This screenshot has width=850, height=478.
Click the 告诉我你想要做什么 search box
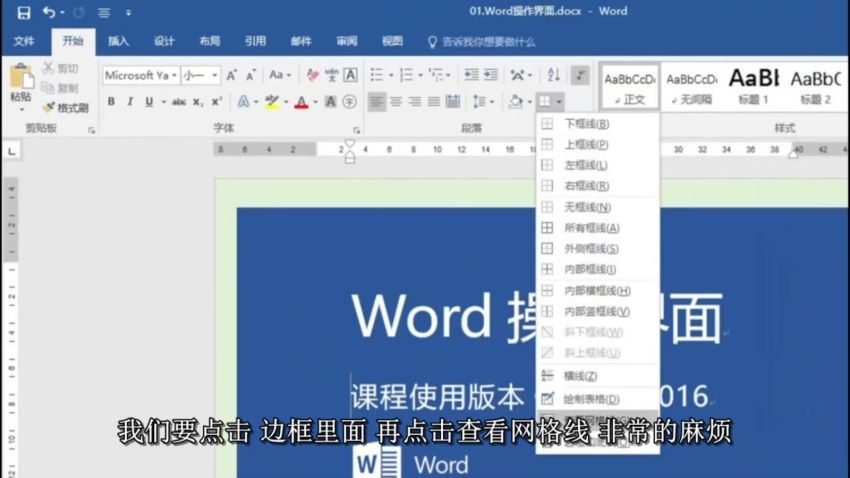tap(481, 42)
